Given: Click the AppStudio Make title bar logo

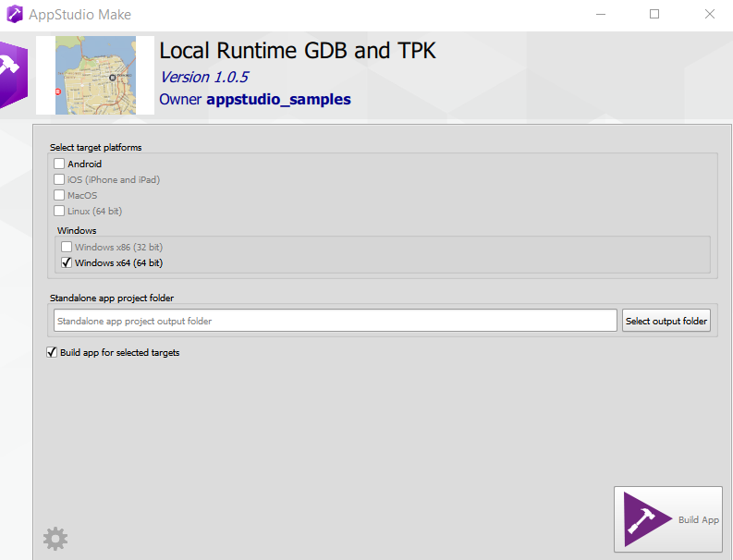Looking at the screenshot, I should point(15,15).
